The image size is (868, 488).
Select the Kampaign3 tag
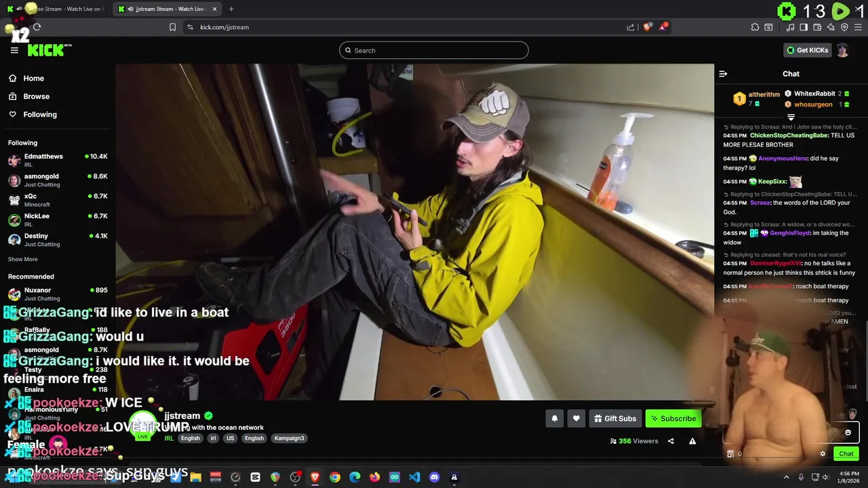coord(290,438)
